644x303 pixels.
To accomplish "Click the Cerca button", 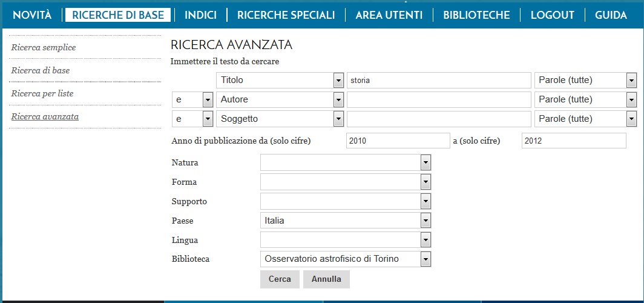I will click(280, 279).
